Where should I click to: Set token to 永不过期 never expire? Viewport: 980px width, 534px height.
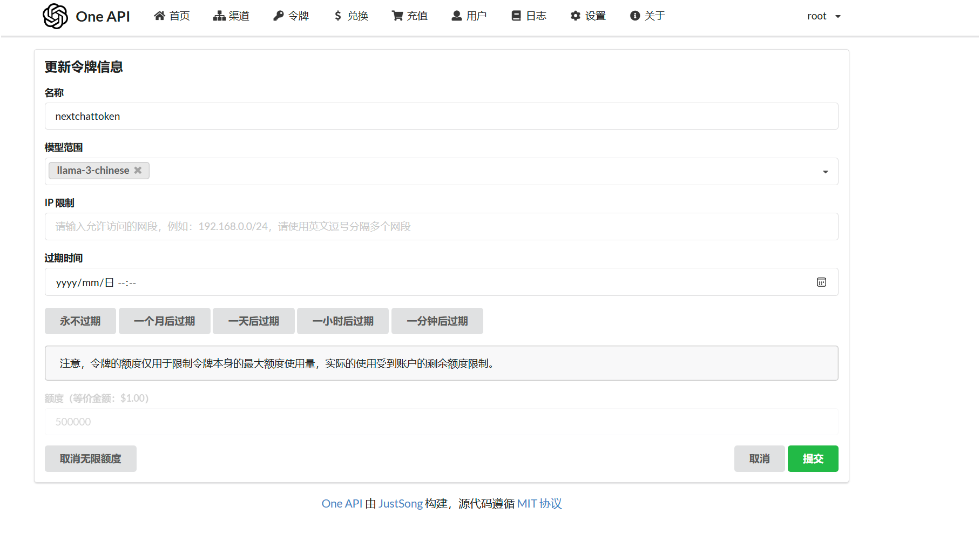(x=80, y=321)
